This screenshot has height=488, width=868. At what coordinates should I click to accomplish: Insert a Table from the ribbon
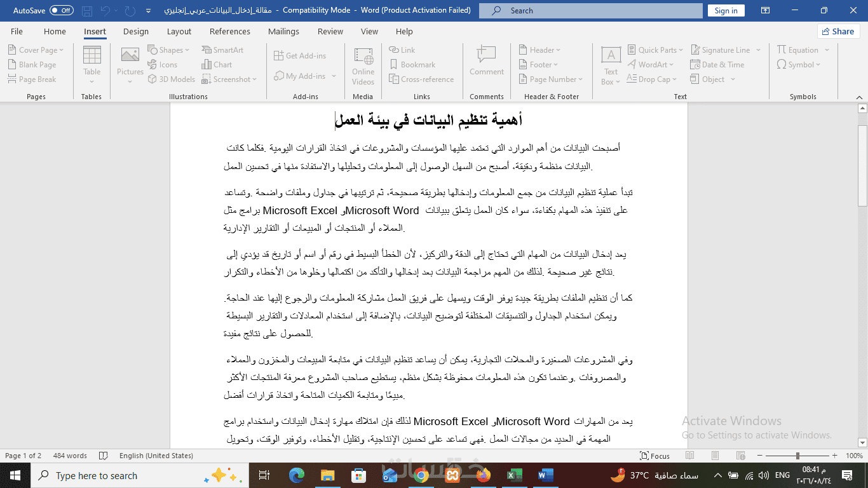click(92, 64)
